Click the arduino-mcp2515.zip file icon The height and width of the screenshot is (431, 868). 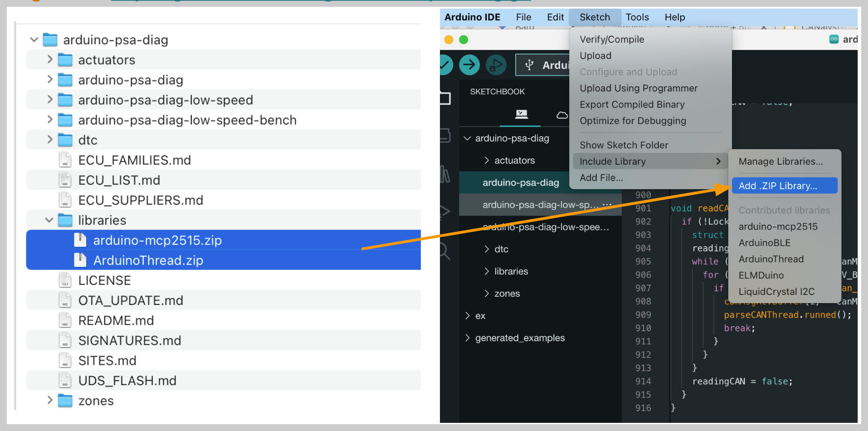80,240
